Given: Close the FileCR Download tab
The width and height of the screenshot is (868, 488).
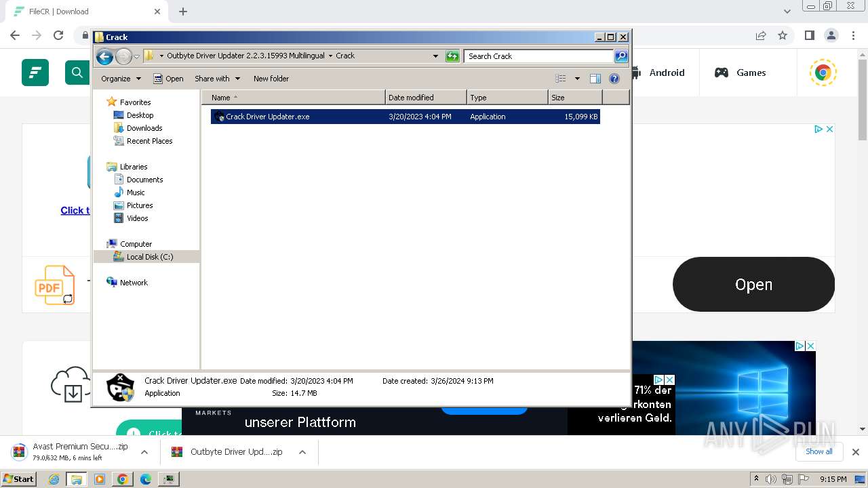Looking at the screenshot, I should [x=157, y=12].
